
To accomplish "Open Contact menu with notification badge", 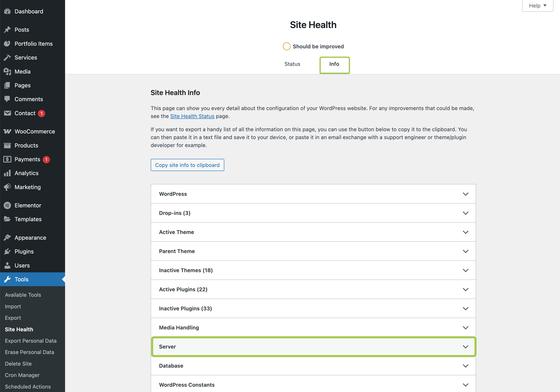I will pyautogui.click(x=25, y=113).
